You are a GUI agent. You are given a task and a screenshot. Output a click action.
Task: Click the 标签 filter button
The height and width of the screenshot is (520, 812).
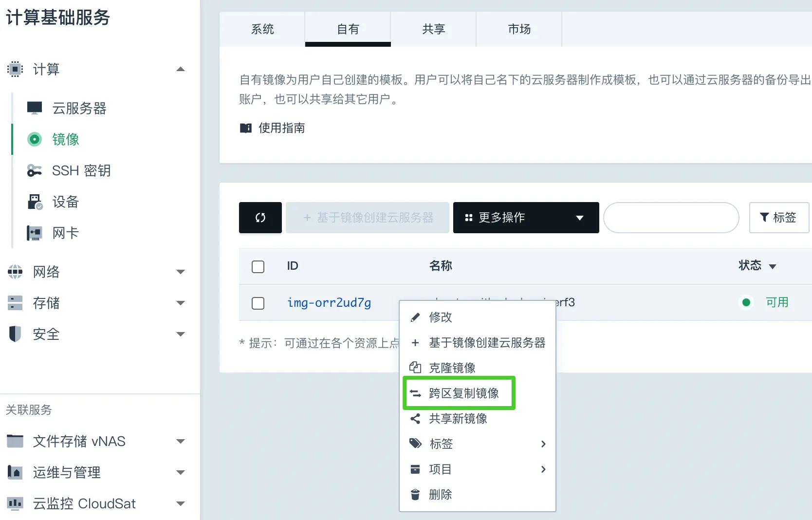(x=779, y=218)
